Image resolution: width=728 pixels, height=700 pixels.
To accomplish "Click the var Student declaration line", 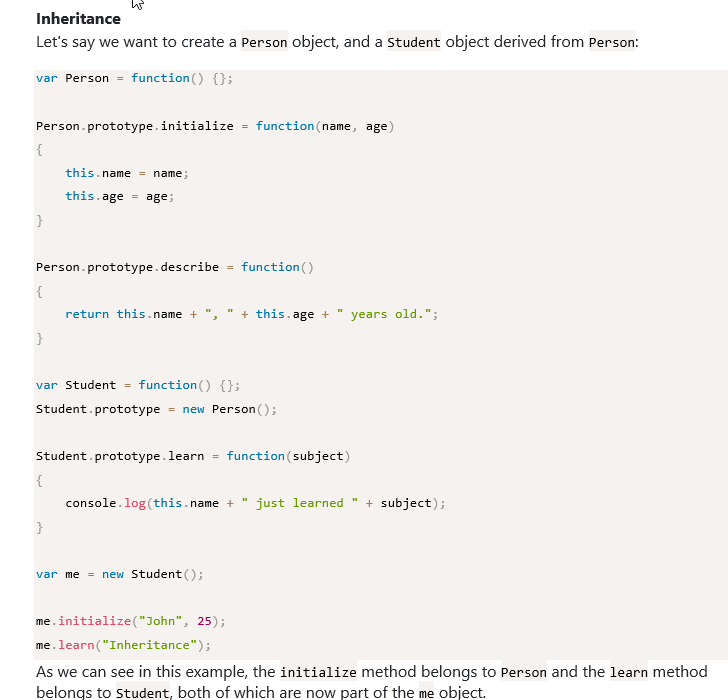I will tap(138, 385).
